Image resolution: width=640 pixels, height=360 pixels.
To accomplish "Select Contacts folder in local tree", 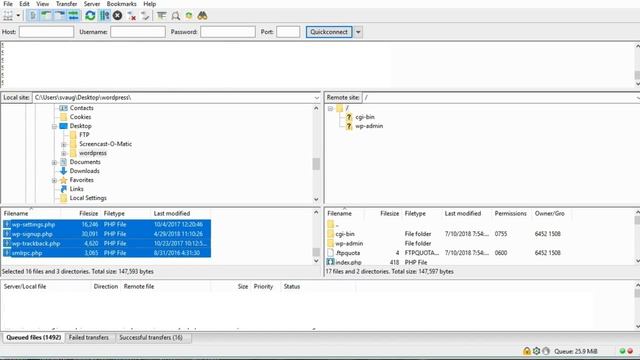I will [81, 108].
